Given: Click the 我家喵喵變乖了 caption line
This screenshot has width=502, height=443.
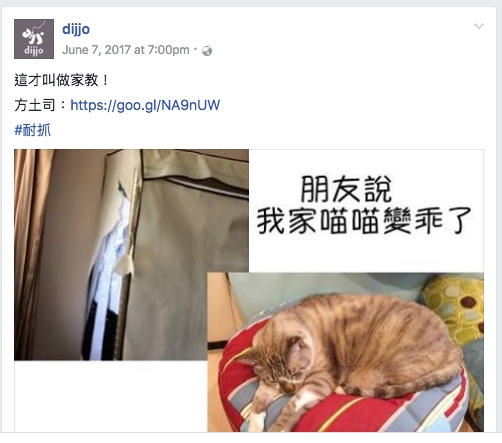Looking at the screenshot, I should tap(364, 220).
